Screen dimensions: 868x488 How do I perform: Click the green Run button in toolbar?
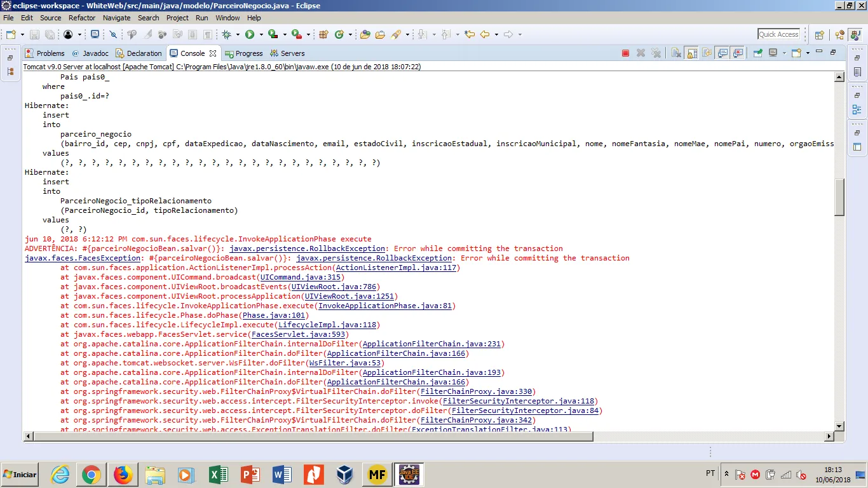point(250,34)
